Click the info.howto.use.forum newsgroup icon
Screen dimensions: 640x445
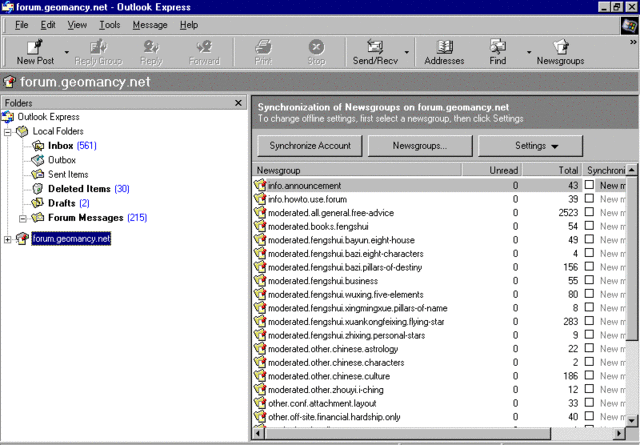(x=260, y=199)
